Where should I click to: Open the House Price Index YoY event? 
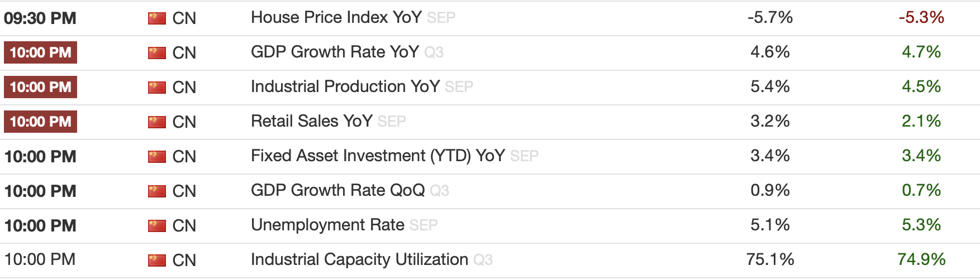click(x=336, y=18)
